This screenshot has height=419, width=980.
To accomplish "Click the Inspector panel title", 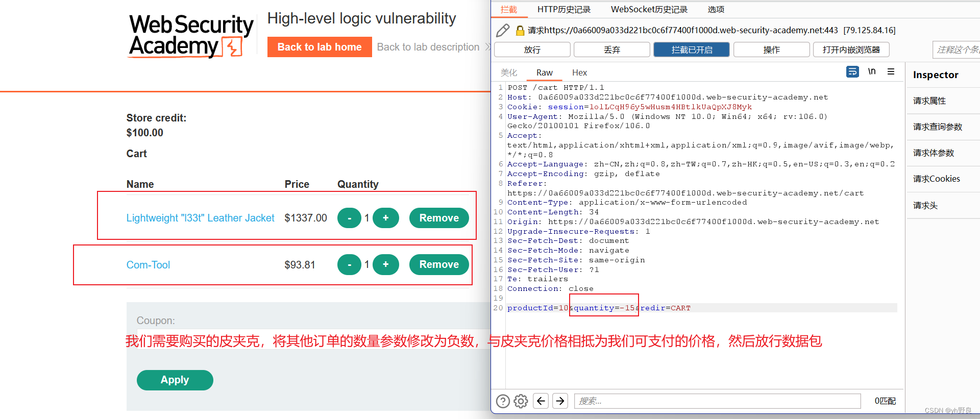I will coord(936,75).
